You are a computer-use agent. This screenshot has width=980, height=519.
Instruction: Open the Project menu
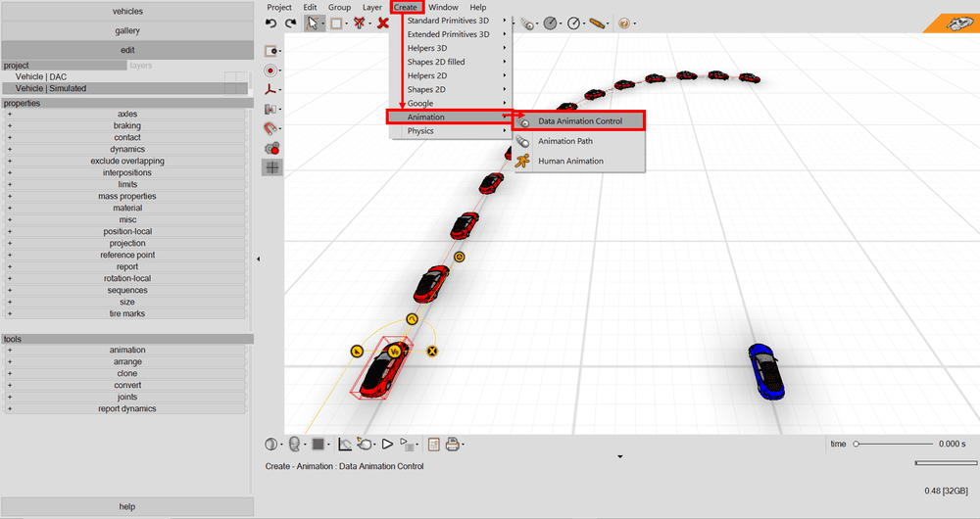[279, 7]
